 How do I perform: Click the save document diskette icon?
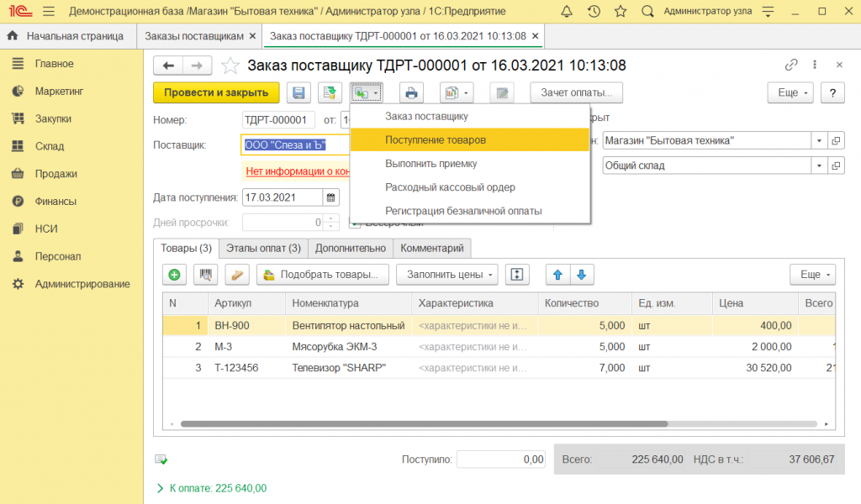tap(298, 93)
